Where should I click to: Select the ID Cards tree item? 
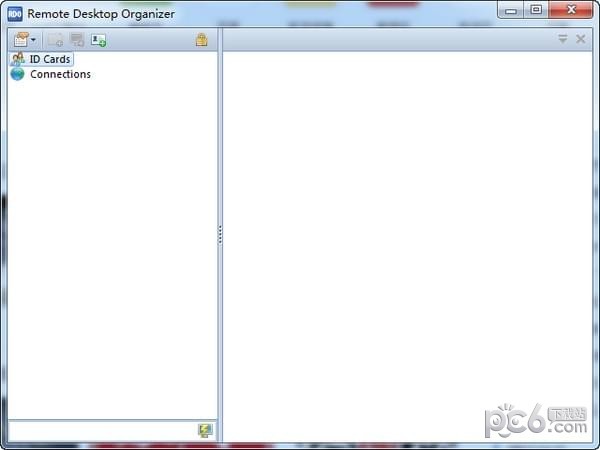tap(41, 59)
